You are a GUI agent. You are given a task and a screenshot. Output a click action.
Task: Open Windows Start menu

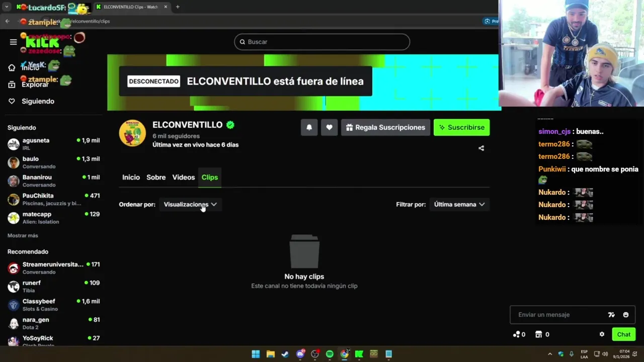256,354
